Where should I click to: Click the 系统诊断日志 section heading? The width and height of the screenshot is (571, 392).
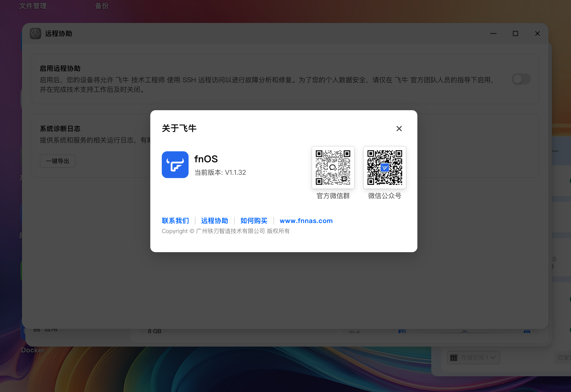(60, 129)
